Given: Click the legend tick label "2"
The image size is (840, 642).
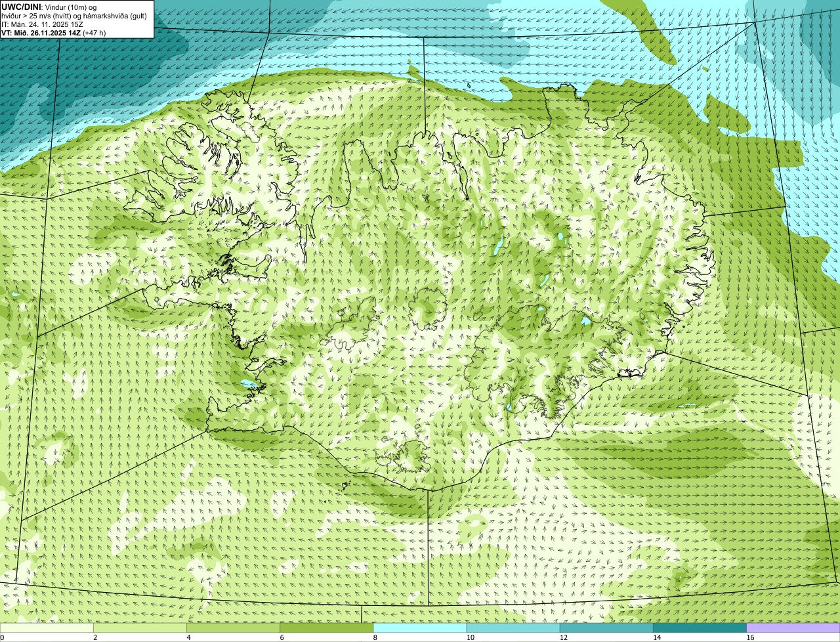Looking at the screenshot, I should point(95,637).
